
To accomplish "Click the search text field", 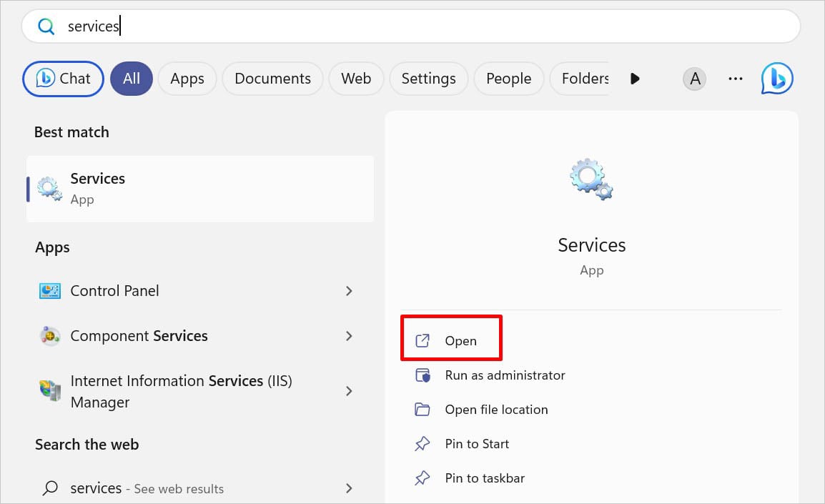I will click(x=429, y=26).
